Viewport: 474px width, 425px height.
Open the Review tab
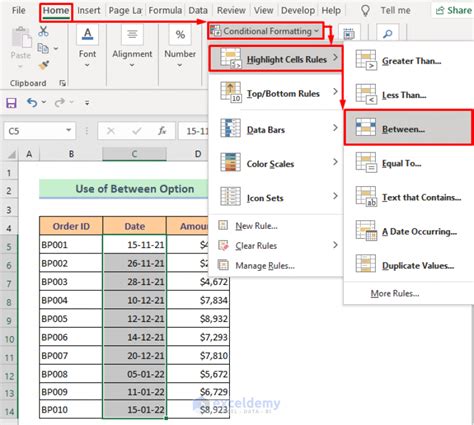231,11
